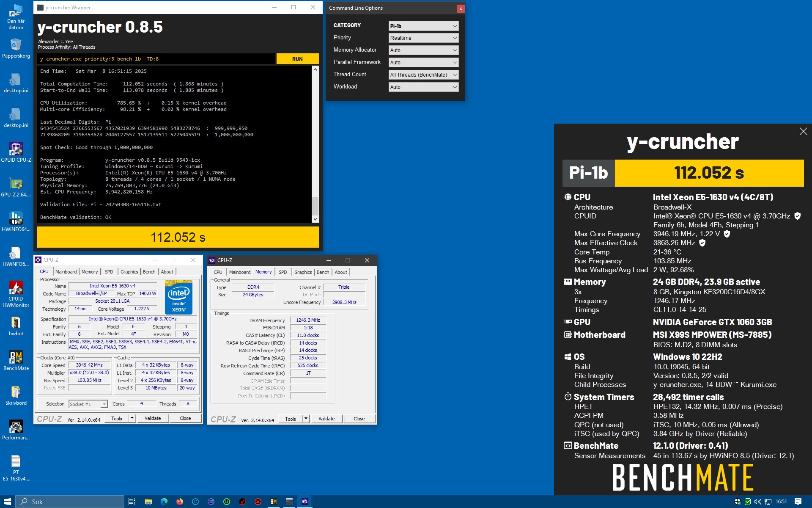Click the yellow RUN button
This screenshot has height=508, width=812.
pos(297,59)
